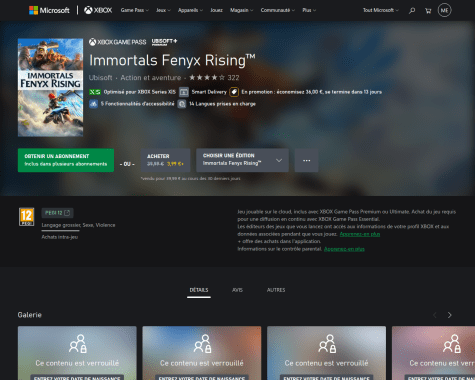This screenshot has width=475, height=380.
Task: Go to previous gallery slide arrow
Action: pos(435,315)
